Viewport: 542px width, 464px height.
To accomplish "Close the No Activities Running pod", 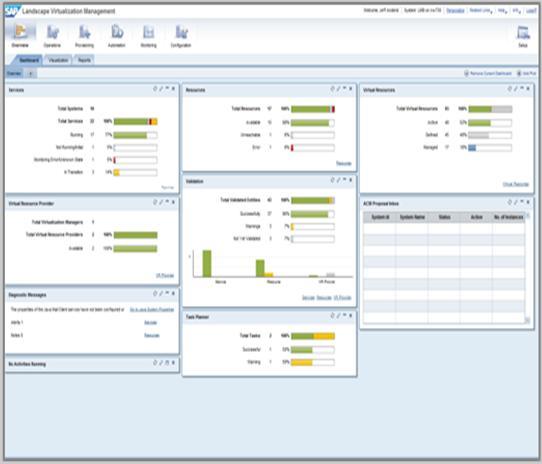I will [173, 363].
